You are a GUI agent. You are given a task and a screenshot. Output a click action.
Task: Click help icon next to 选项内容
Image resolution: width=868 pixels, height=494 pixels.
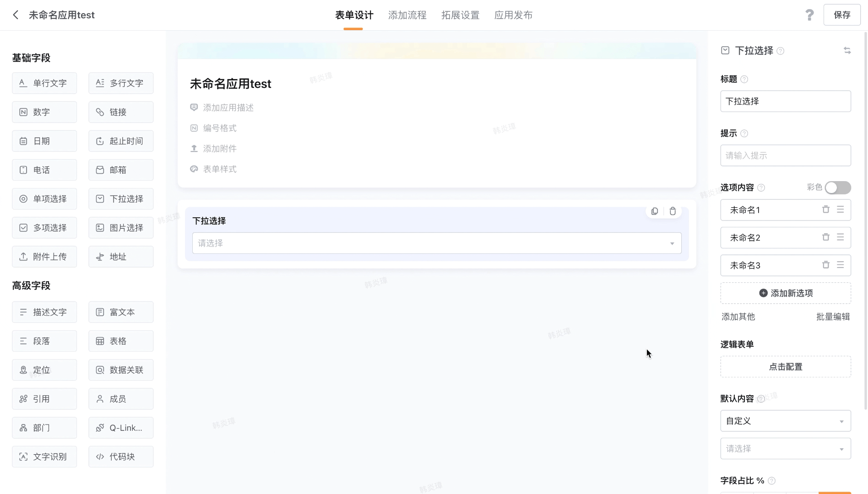761,188
